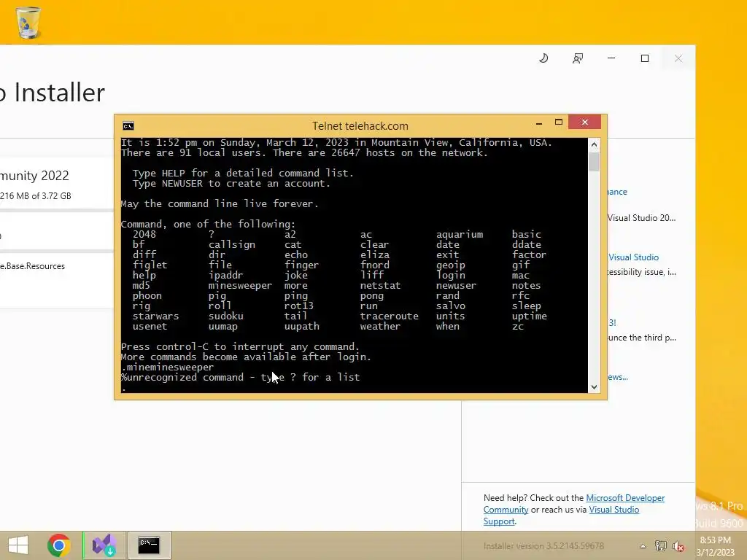Open Google Chrome from the taskbar
747x560 pixels.
point(59,545)
